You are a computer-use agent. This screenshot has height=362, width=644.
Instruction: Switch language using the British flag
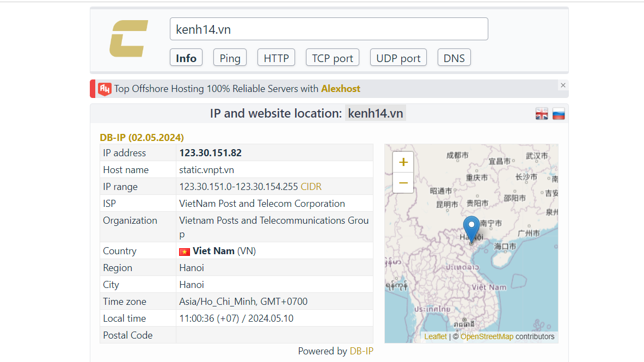pos(541,113)
